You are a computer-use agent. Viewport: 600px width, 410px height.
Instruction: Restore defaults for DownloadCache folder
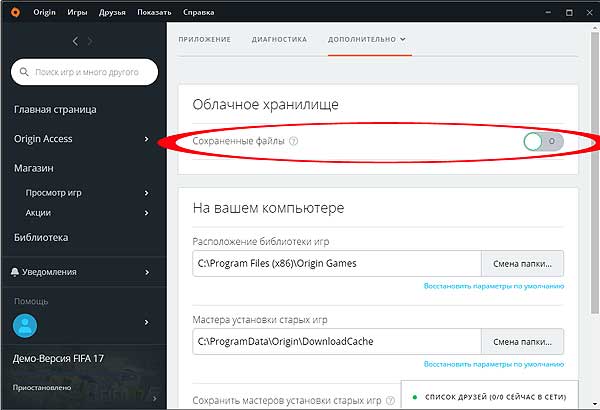click(494, 364)
